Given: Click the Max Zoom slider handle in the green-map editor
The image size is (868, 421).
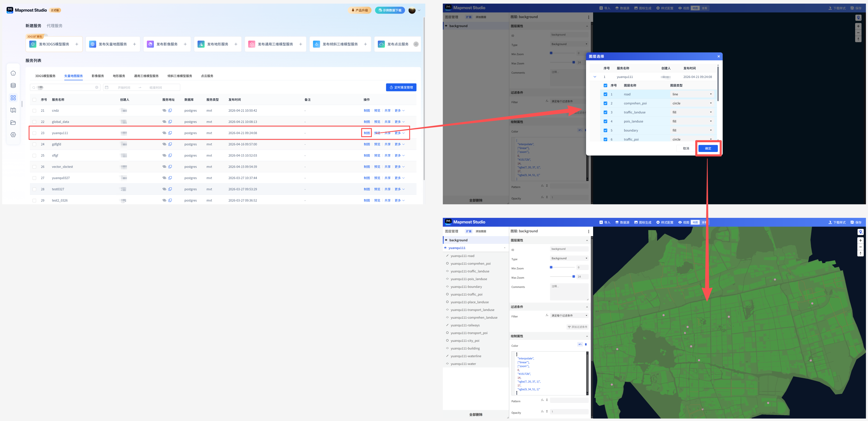Looking at the screenshot, I should 573,277.
